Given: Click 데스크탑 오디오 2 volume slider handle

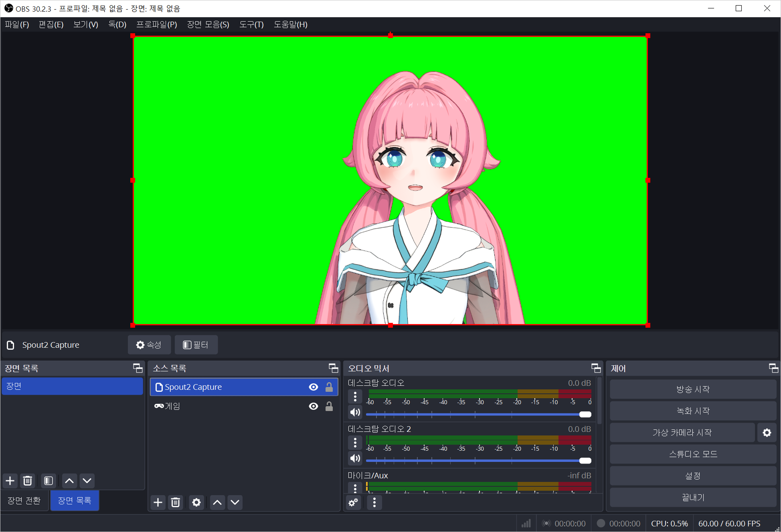Looking at the screenshot, I should tap(585, 460).
